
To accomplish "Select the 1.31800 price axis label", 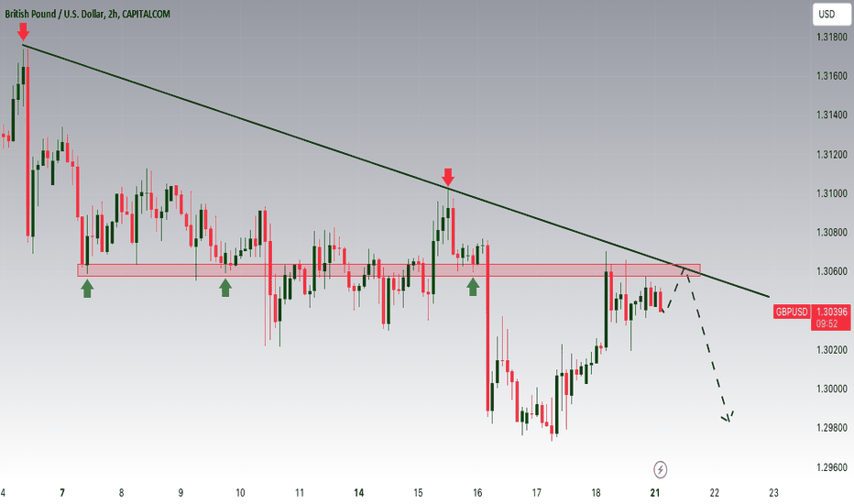I will point(832,37).
